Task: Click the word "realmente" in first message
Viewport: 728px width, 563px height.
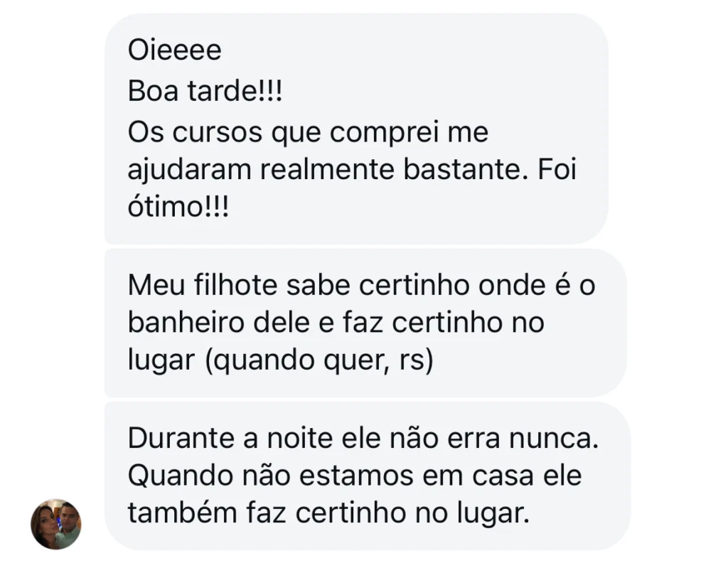Action: (327, 169)
